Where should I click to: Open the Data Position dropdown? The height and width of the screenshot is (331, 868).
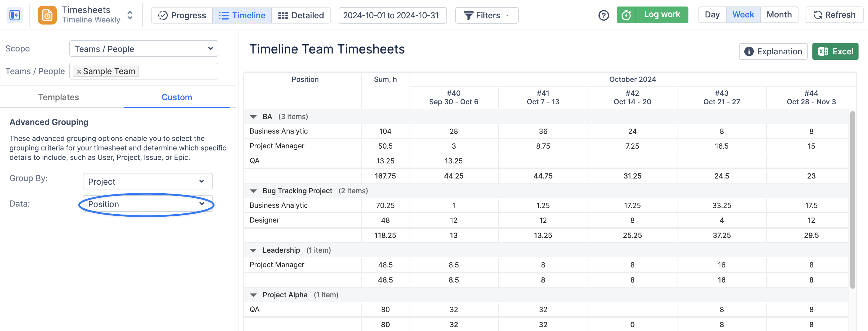click(148, 204)
